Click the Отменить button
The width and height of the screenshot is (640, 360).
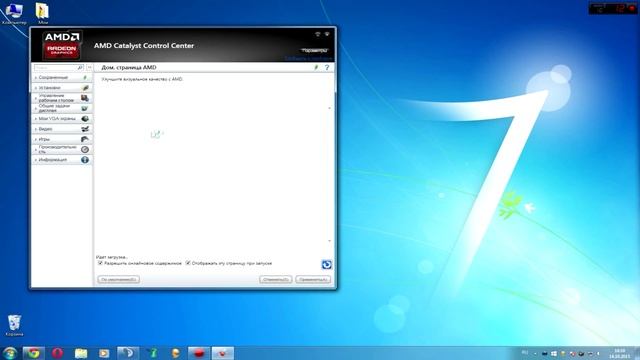coord(276,280)
